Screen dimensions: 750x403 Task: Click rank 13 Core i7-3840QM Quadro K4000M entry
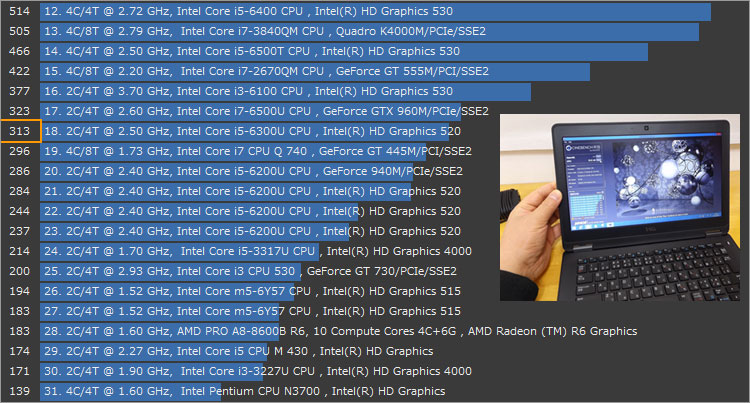pos(265,31)
